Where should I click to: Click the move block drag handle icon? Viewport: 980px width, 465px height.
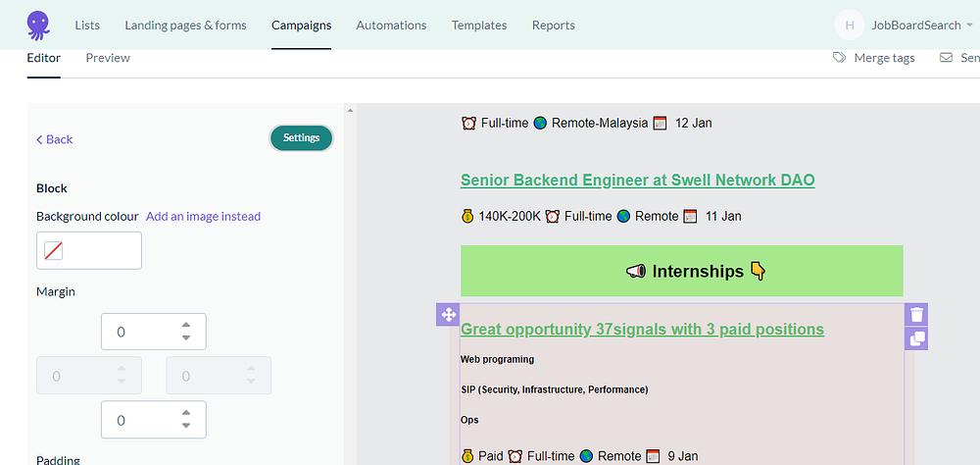pos(447,315)
